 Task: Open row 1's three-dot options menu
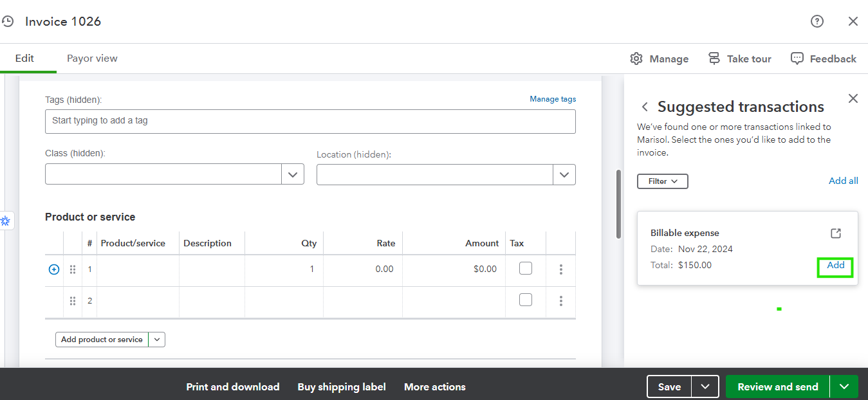click(560, 269)
